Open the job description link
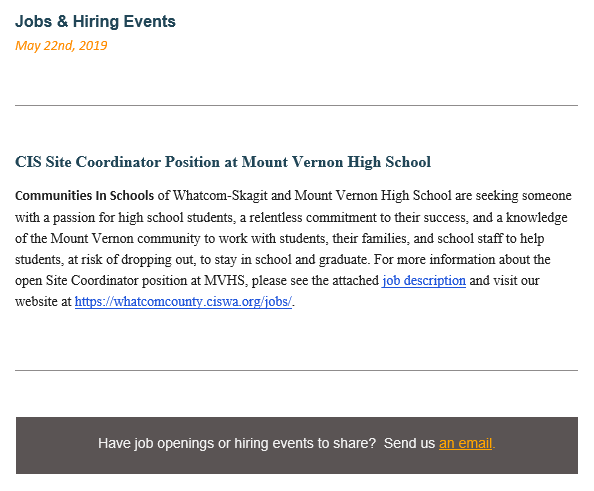 [424, 281]
